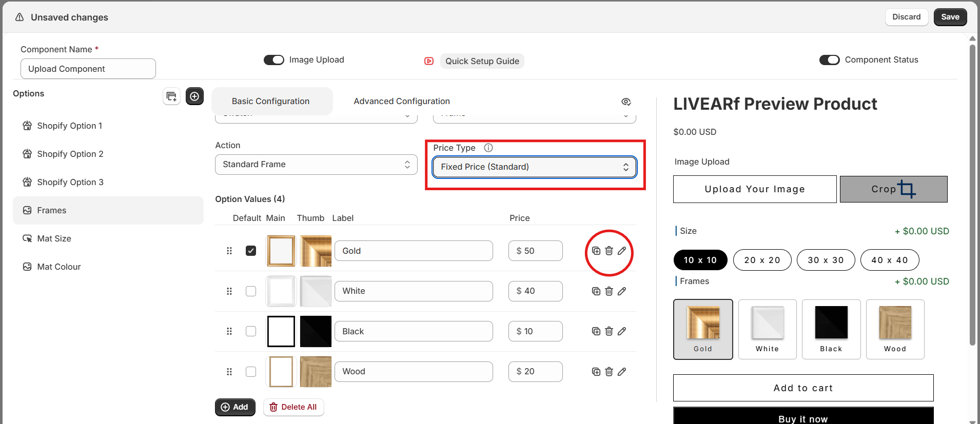Click the Discard button
The height and width of the screenshot is (424, 980).
coord(907,17)
